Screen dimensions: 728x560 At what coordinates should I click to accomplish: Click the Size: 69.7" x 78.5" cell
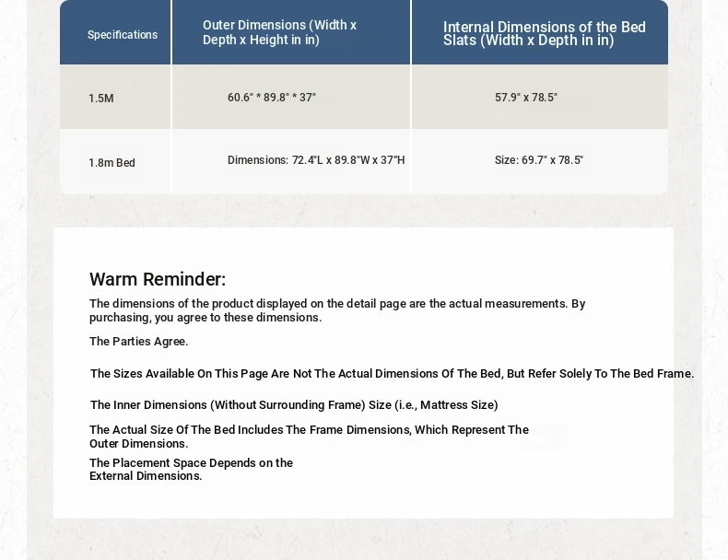point(538,160)
